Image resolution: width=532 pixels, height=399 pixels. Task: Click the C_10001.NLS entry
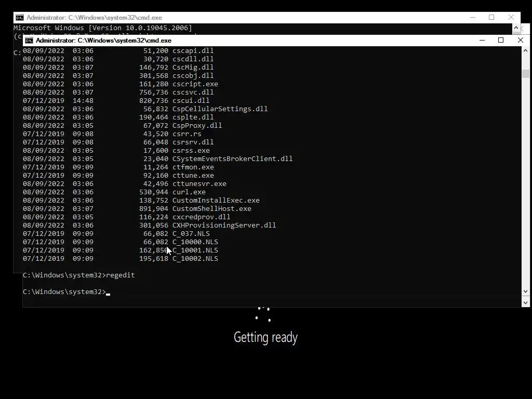click(x=121, y=250)
